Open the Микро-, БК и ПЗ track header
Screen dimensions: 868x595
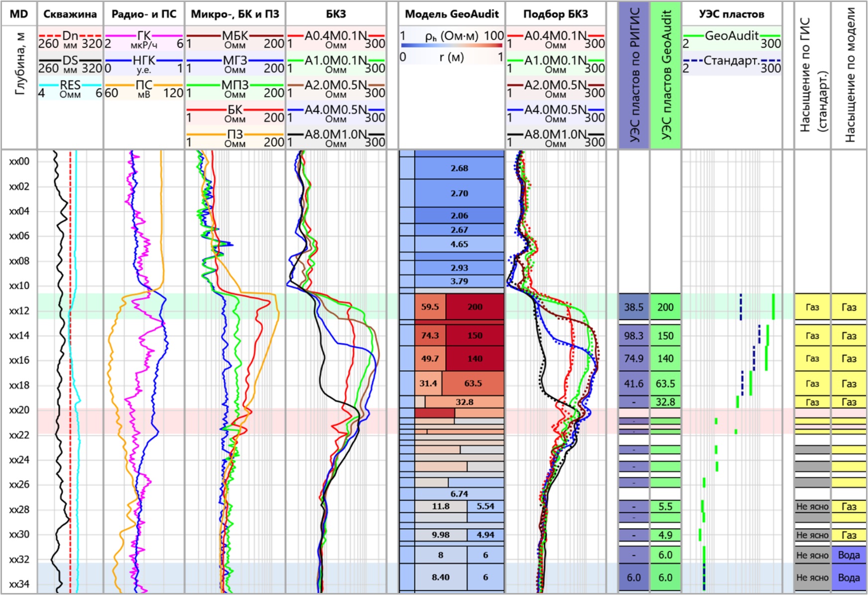(x=235, y=14)
